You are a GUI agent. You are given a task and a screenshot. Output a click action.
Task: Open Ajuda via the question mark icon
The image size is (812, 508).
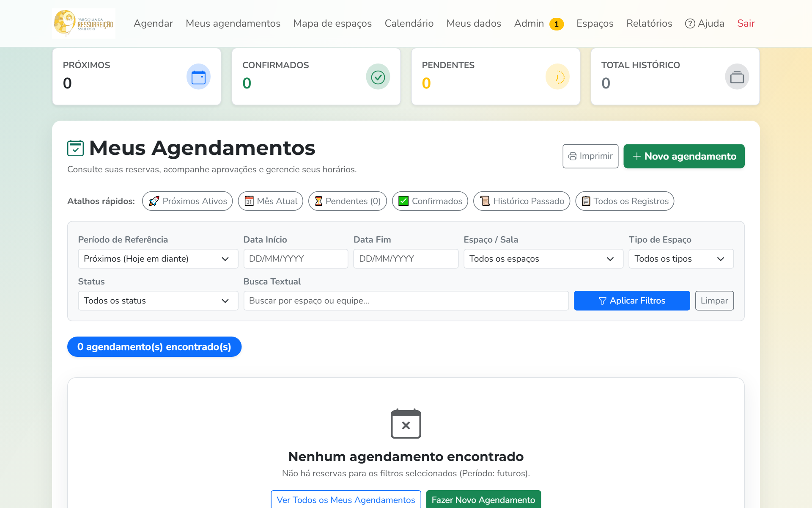click(690, 24)
